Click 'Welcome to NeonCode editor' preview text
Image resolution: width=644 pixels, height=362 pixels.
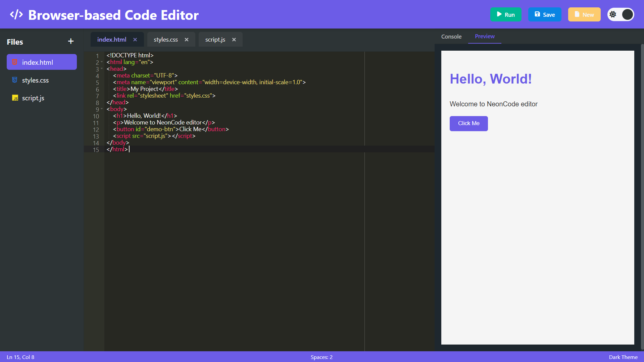(493, 104)
